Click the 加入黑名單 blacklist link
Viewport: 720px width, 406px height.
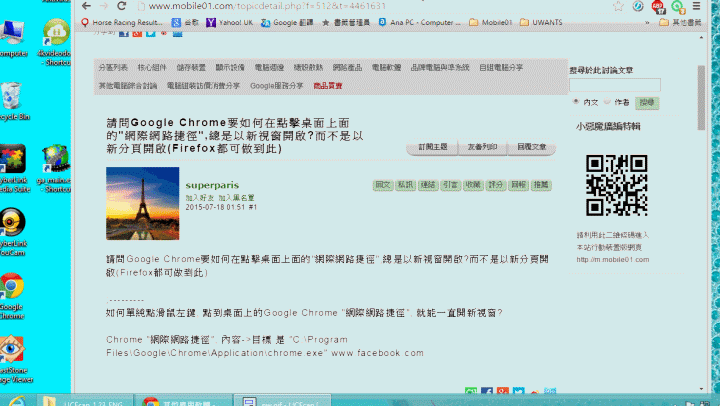pyautogui.click(x=236, y=197)
